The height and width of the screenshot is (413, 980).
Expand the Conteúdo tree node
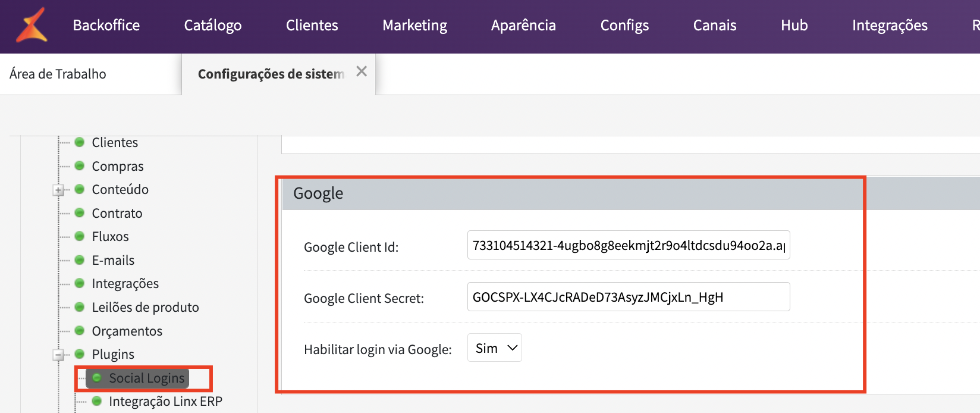[x=58, y=190]
